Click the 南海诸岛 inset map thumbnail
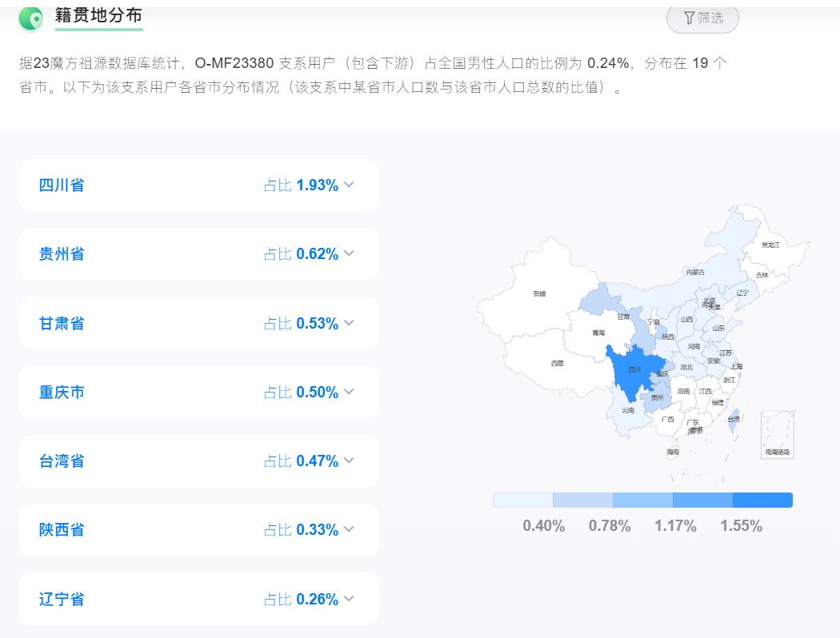 (x=778, y=435)
